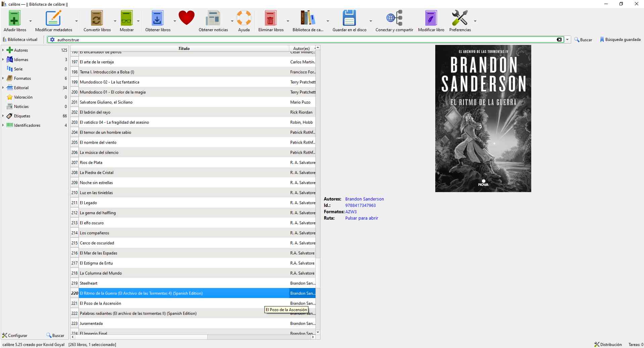644x348 pixels.
Task: Expand the Autores tree category
Action: (x=3, y=50)
